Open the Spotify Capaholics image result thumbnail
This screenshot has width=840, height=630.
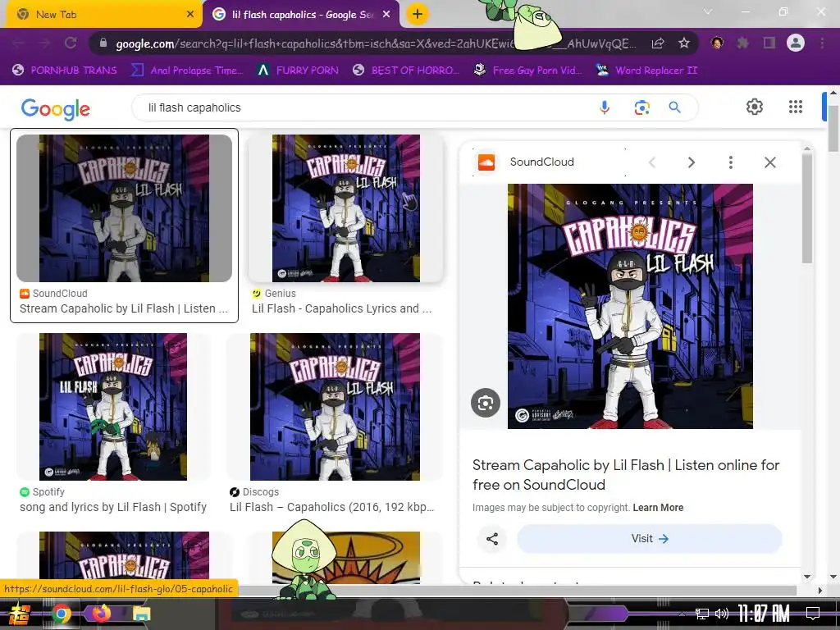(x=113, y=407)
